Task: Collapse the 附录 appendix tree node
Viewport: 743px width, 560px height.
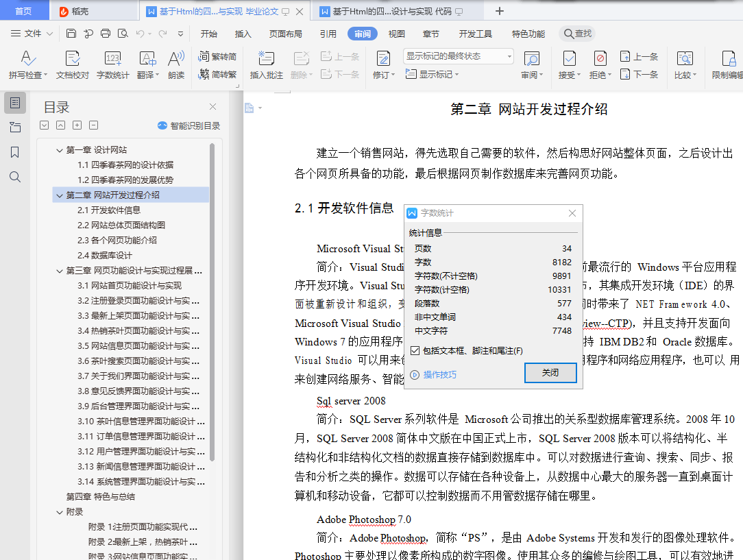Action: point(59,512)
